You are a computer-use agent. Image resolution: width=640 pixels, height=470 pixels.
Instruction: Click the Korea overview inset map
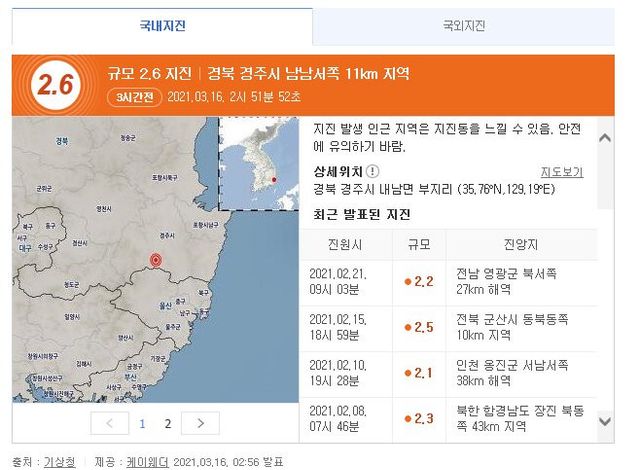pos(258,165)
